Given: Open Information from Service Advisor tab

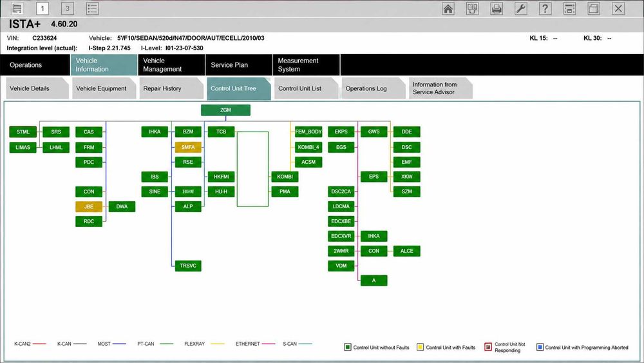Looking at the screenshot, I should coord(440,88).
